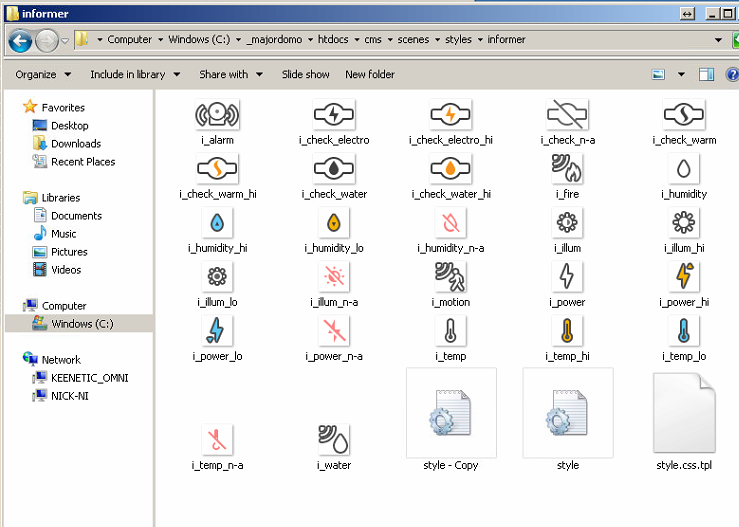Click the New folder button
This screenshot has height=527, width=739.
tap(370, 74)
